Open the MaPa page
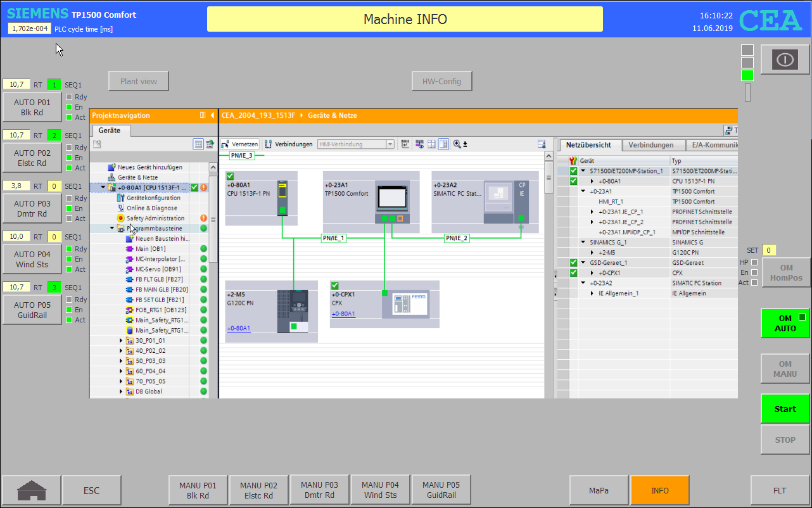The width and height of the screenshot is (812, 508). 599,490
